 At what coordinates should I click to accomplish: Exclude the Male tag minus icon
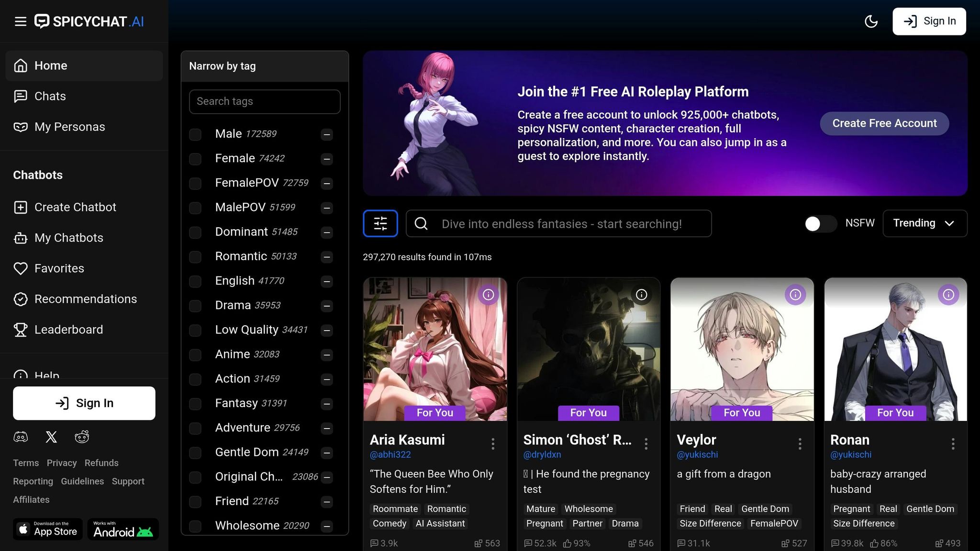pos(327,135)
